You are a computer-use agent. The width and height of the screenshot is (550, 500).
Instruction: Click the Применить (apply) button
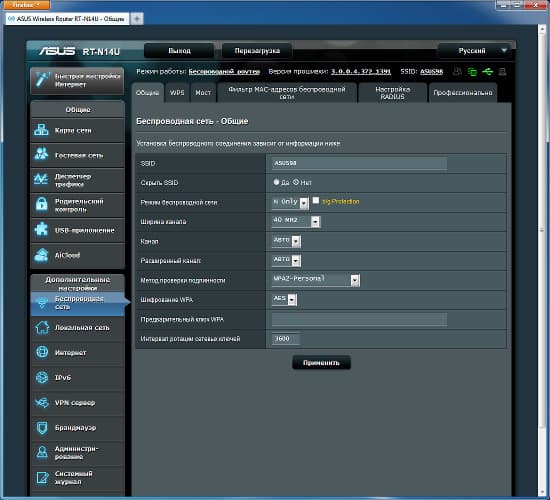click(321, 362)
